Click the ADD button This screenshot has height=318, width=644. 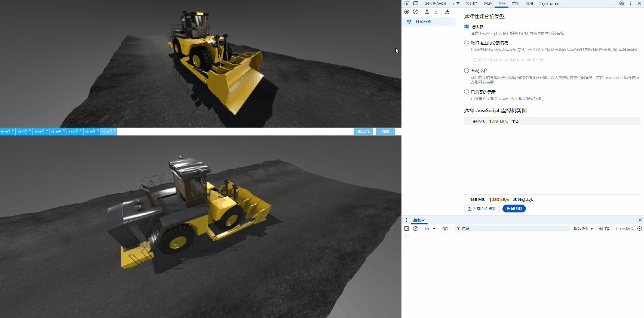pyautogui.click(x=385, y=131)
